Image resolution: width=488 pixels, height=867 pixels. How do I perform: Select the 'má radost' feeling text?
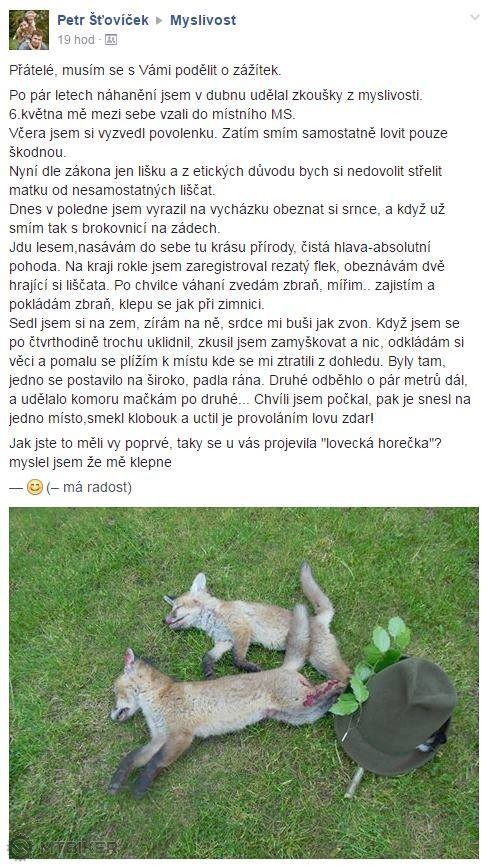point(97,487)
